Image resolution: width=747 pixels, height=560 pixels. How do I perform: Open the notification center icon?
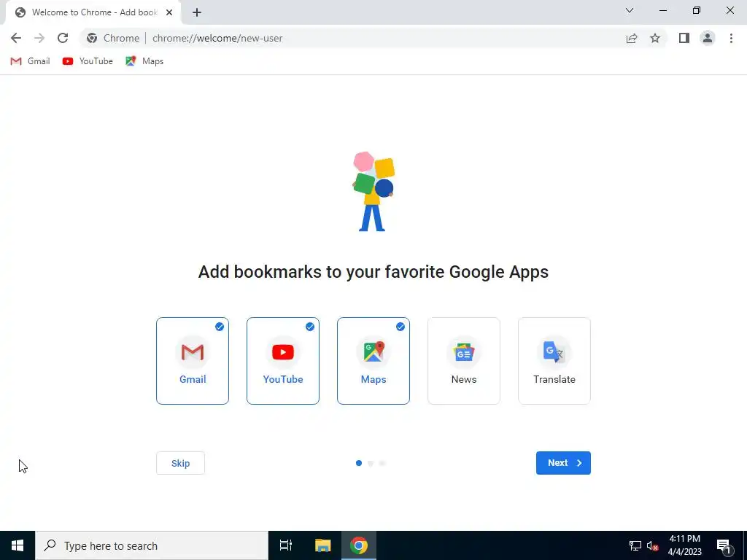(x=724, y=545)
